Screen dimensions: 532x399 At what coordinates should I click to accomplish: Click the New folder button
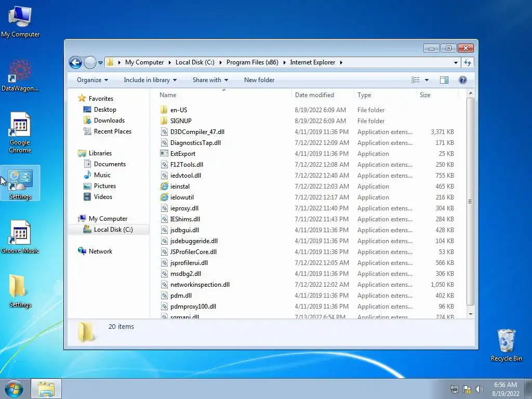259,80
